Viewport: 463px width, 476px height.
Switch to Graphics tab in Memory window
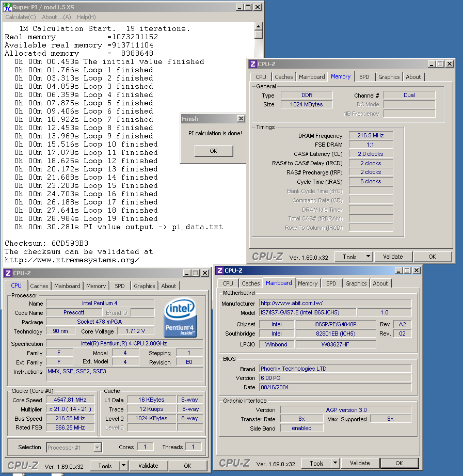pos(389,77)
